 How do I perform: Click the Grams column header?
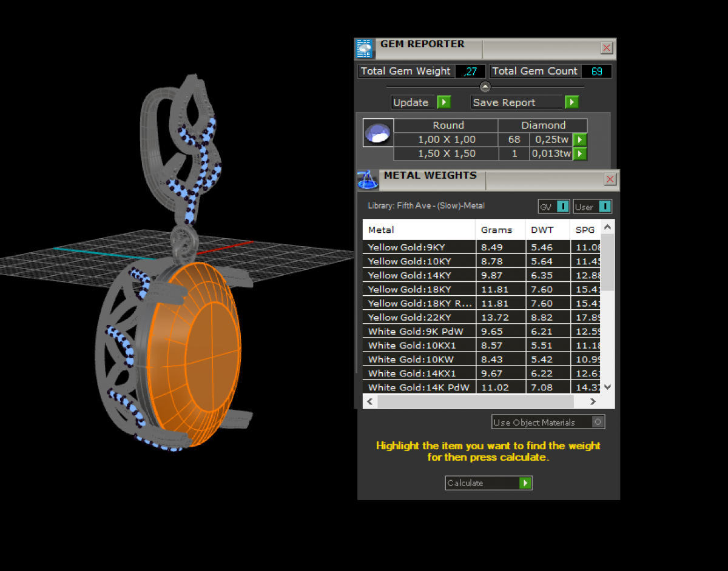[x=500, y=230]
